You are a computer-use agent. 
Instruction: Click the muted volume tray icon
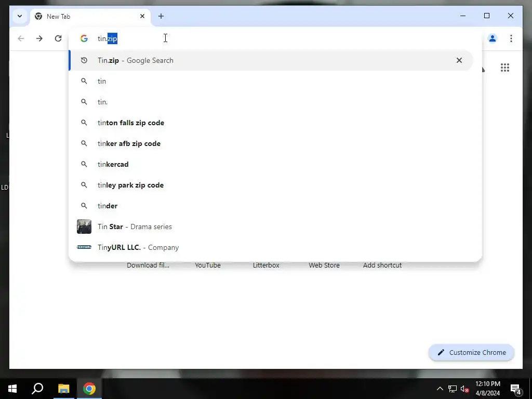tap(464, 389)
